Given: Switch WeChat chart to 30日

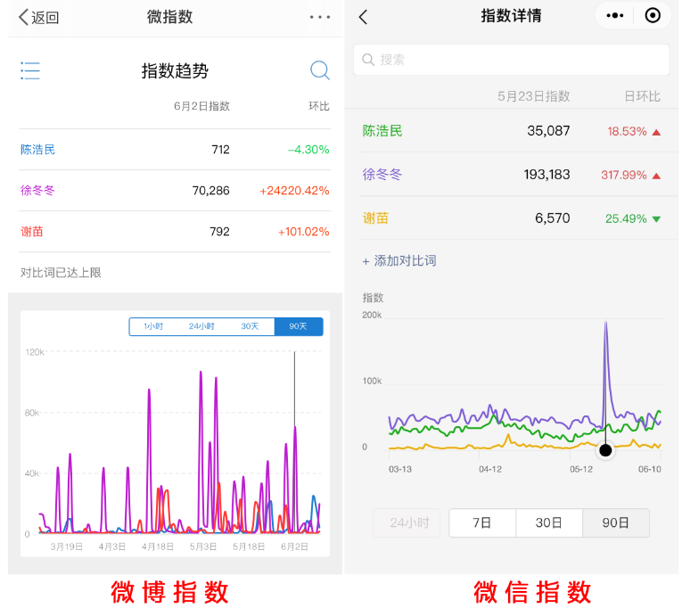Looking at the screenshot, I should 549,522.
